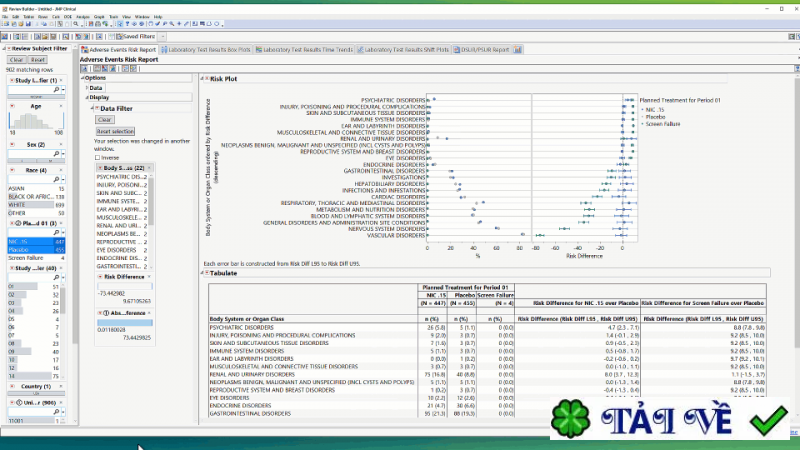Adjust the Risk Difference range slider

click(124, 285)
